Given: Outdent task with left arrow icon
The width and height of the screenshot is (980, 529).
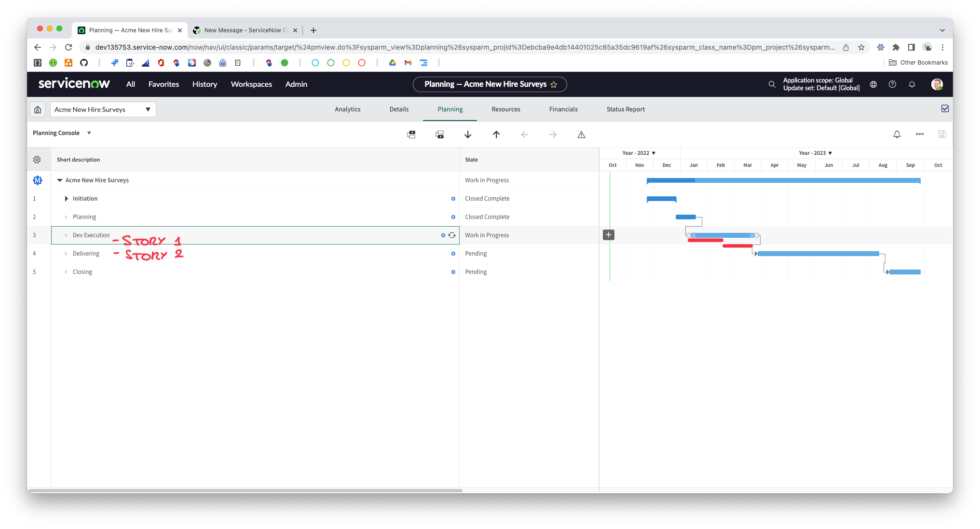Looking at the screenshot, I should (525, 135).
